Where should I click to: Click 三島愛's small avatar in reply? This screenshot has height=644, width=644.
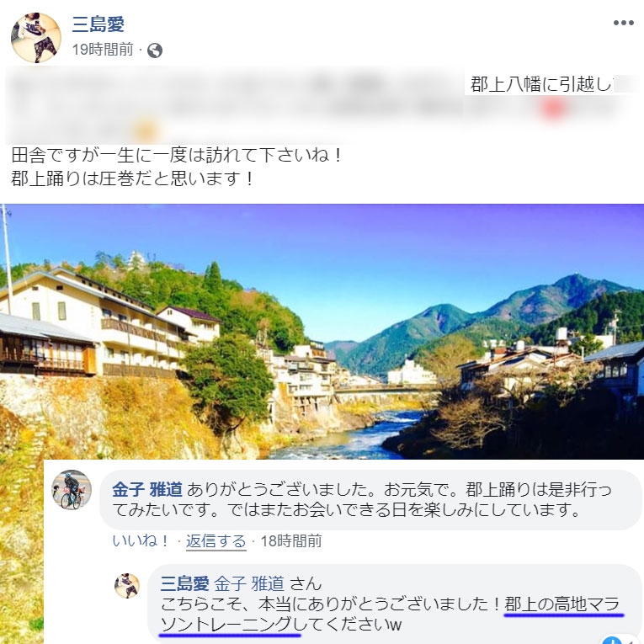(127, 586)
